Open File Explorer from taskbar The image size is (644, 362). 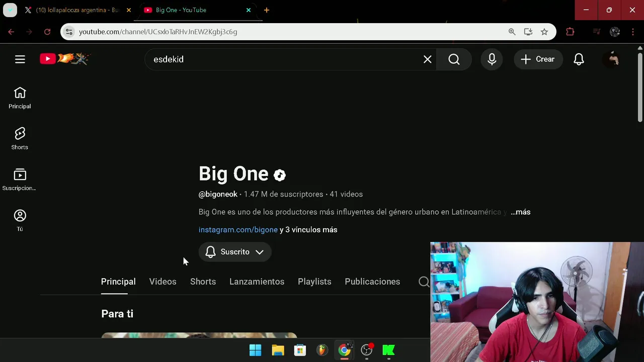click(x=278, y=350)
